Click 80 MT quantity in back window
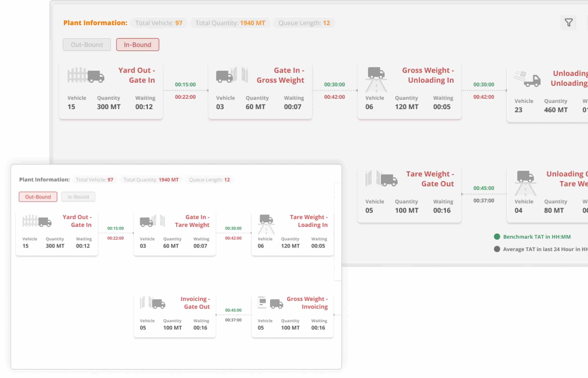The width and height of the screenshot is (588, 378). (554, 210)
